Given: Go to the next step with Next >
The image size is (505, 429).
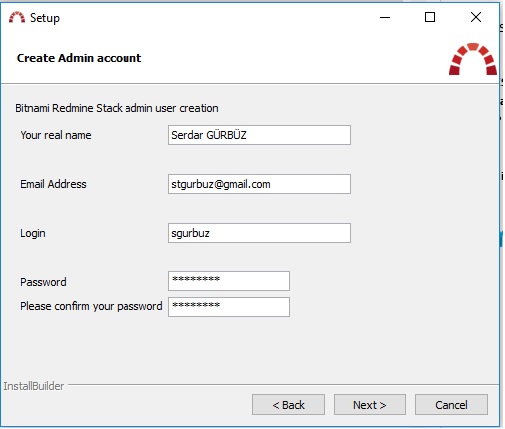Looking at the screenshot, I should coord(370,405).
